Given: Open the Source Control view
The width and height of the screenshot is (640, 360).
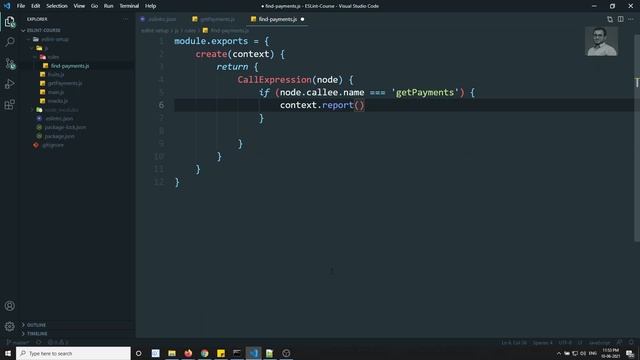Looking at the screenshot, I should coord(10,63).
